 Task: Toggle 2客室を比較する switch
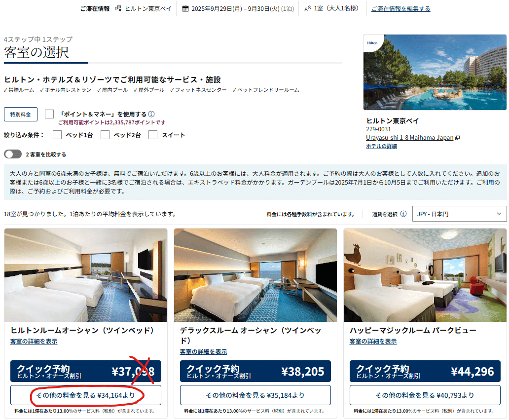pyautogui.click(x=13, y=154)
